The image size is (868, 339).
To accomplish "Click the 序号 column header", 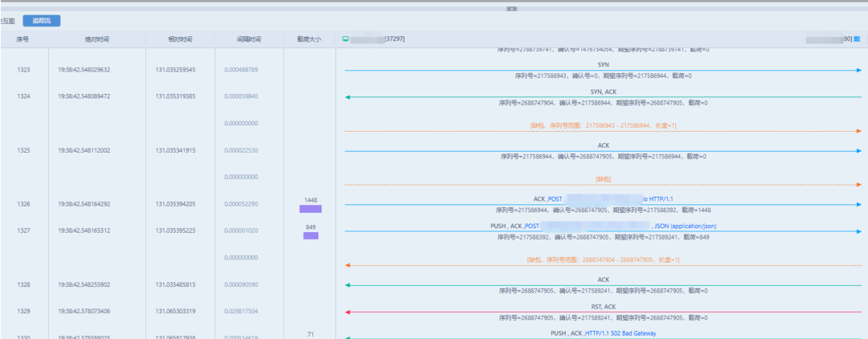I will [x=23, y=40].
